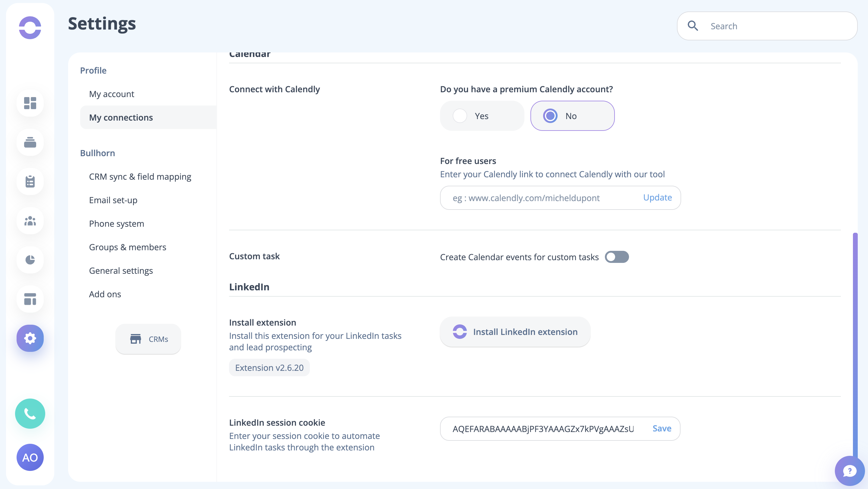The height and width of the screenshot is (489, 868).
Task: Open the Email set-up section
Action: 113,200
